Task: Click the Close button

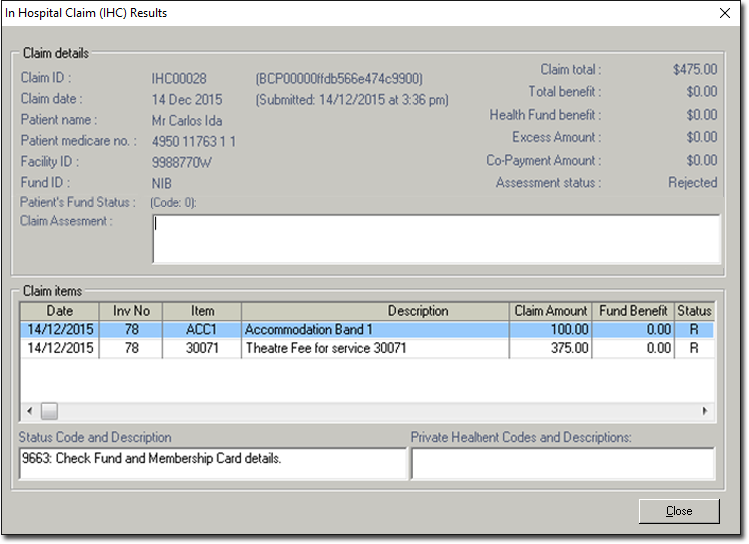Action: coord(679,511)
